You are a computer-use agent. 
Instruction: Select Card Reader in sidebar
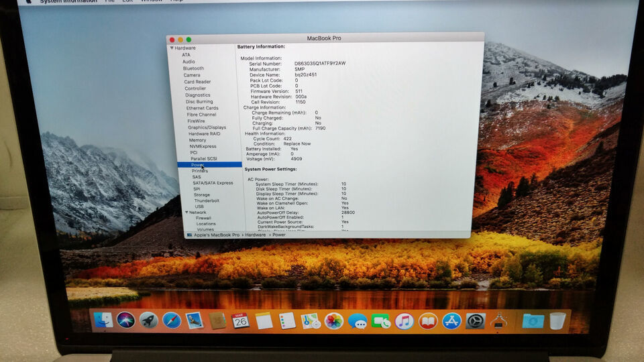coord(197,82)
